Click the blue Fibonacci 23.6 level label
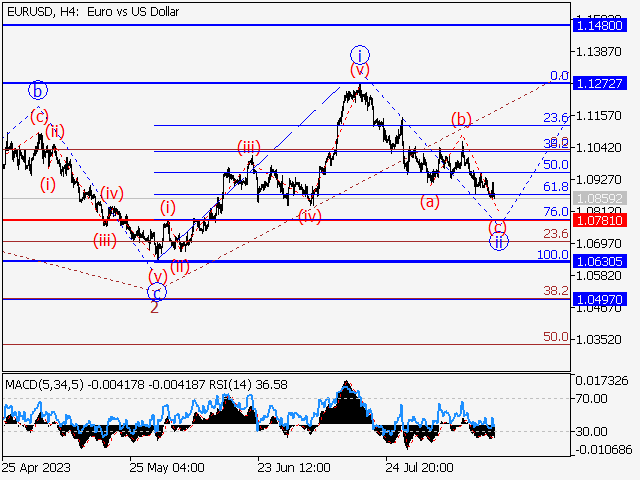Screen dimensions: 640x480 tap(556, 118)
